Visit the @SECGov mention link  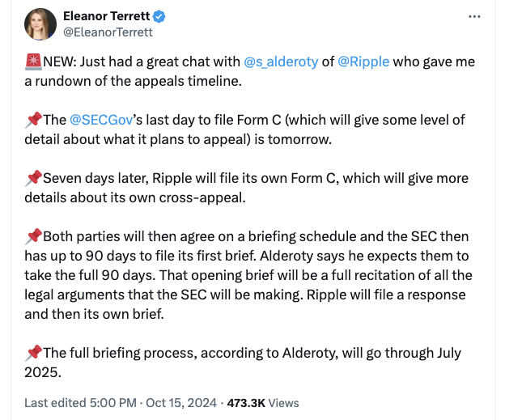[101, 120]
